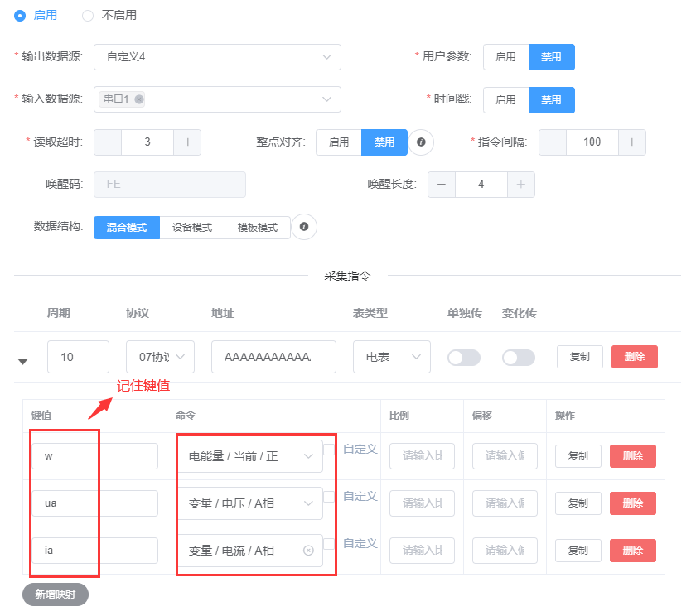Decrease 指令间隔 with minus button
This screenshot has height=616, width=696.
(x=553, y=142)
